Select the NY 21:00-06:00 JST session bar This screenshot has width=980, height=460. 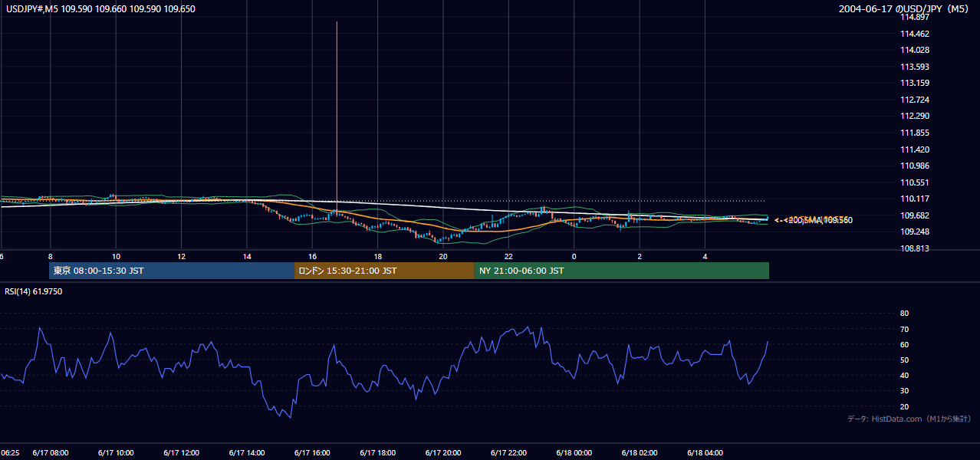pos(621,271)
